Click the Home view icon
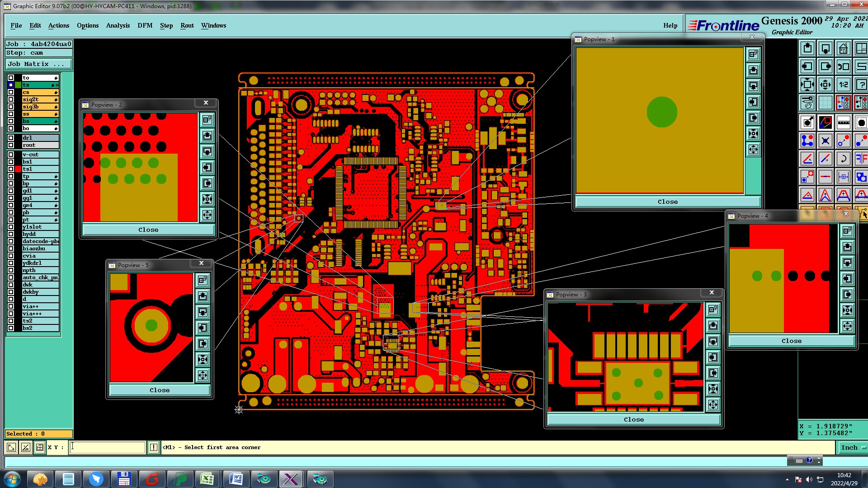The image size is (868, 488). pyautogui.click(x=843, y=48)
